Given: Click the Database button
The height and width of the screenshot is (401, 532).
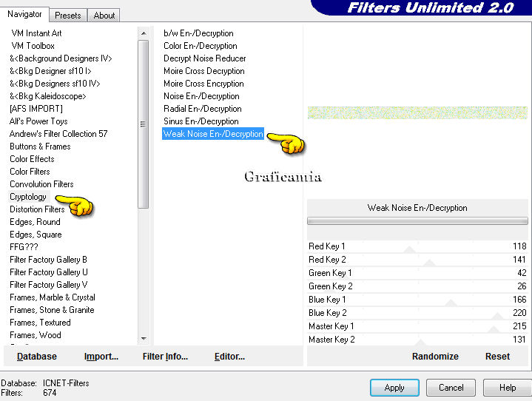Looking at the screenshot, I should coord(37,356).
